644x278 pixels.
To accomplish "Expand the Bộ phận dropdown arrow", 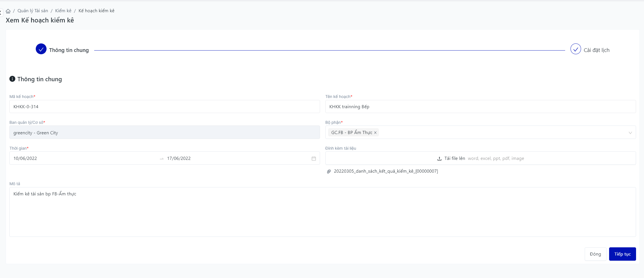I will coord(630,133).
